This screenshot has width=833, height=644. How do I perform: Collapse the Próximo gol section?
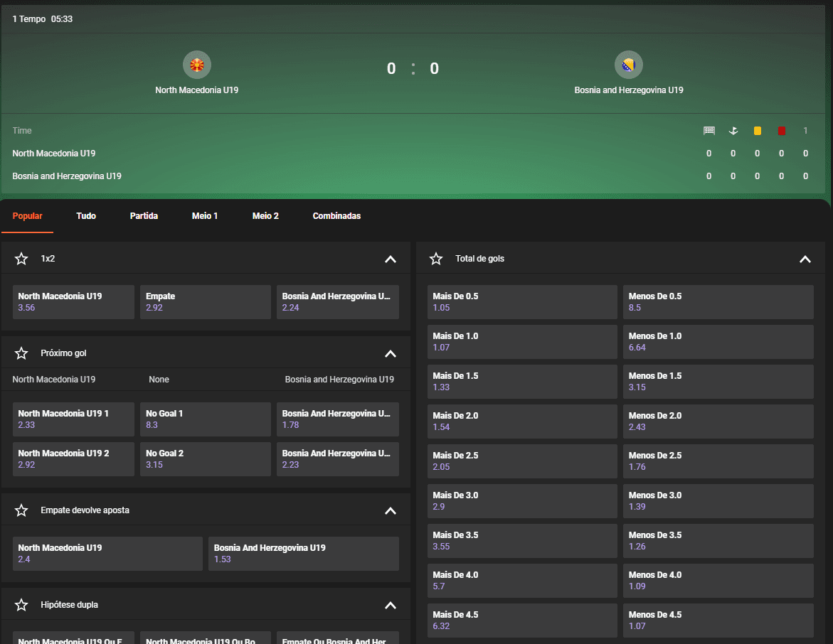390,354
